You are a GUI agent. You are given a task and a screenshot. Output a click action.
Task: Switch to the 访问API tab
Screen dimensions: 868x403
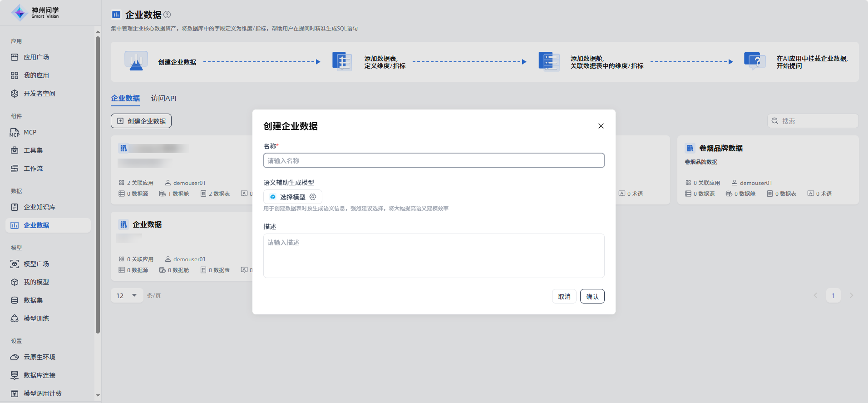tap(163, 98)
